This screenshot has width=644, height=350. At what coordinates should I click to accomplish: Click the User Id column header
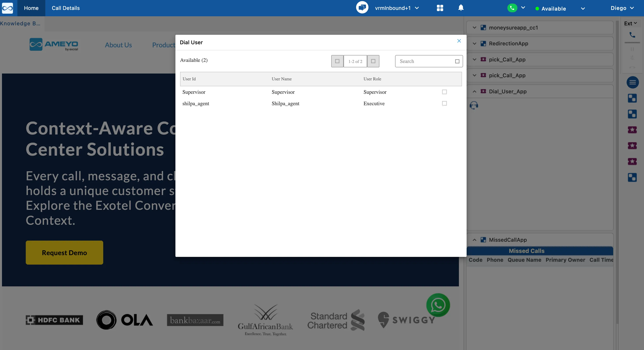click(189, 79)
